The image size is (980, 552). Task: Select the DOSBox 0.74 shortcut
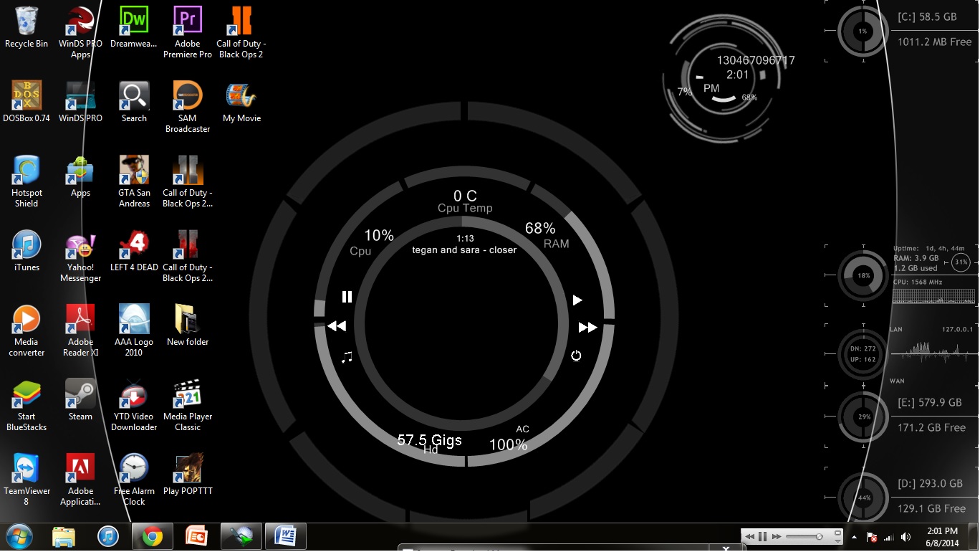[x=27, y=103]
